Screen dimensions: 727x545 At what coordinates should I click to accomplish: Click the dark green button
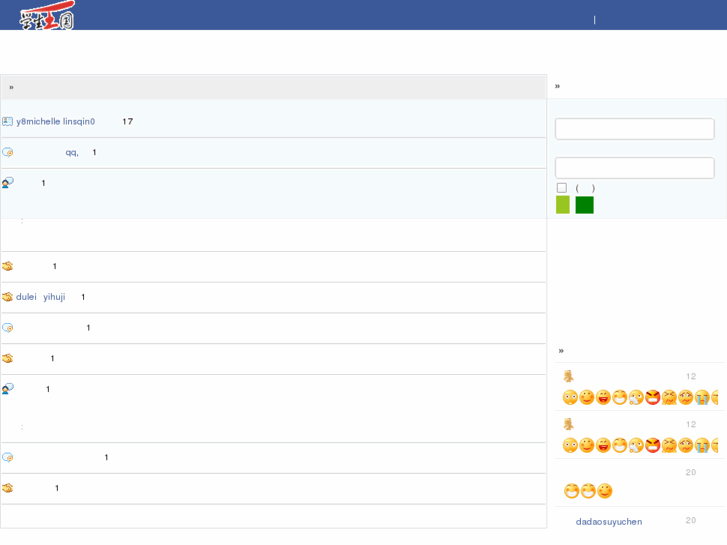584,205
